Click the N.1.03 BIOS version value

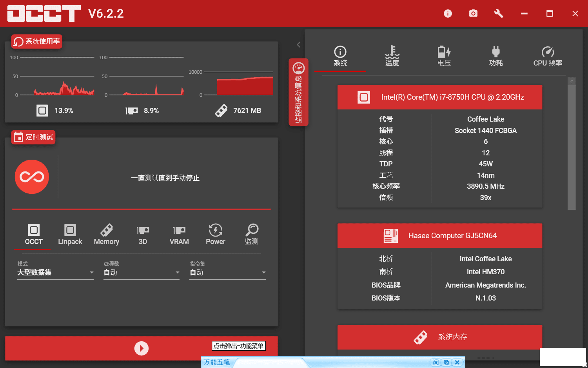(x=486, y=298)
